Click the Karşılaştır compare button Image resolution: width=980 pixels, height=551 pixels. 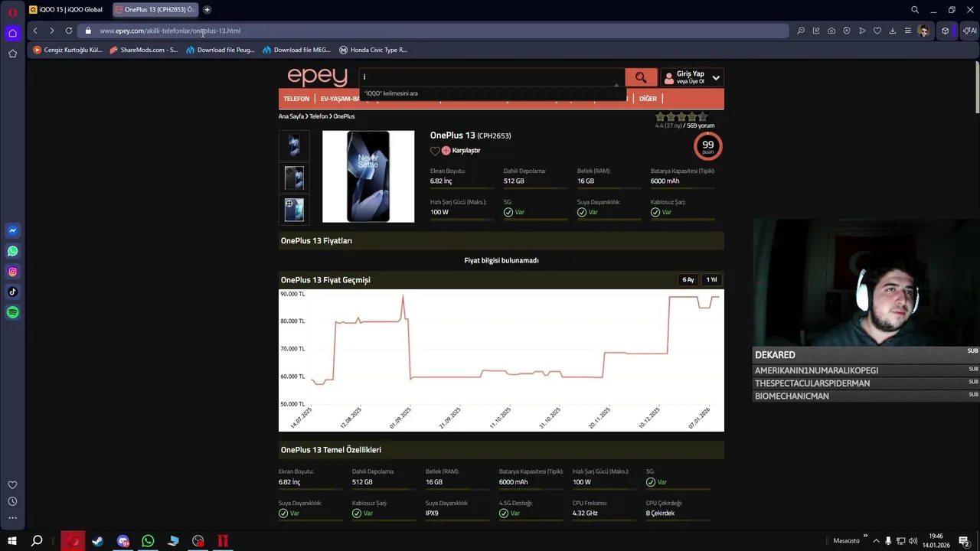(x=461, y=151)
